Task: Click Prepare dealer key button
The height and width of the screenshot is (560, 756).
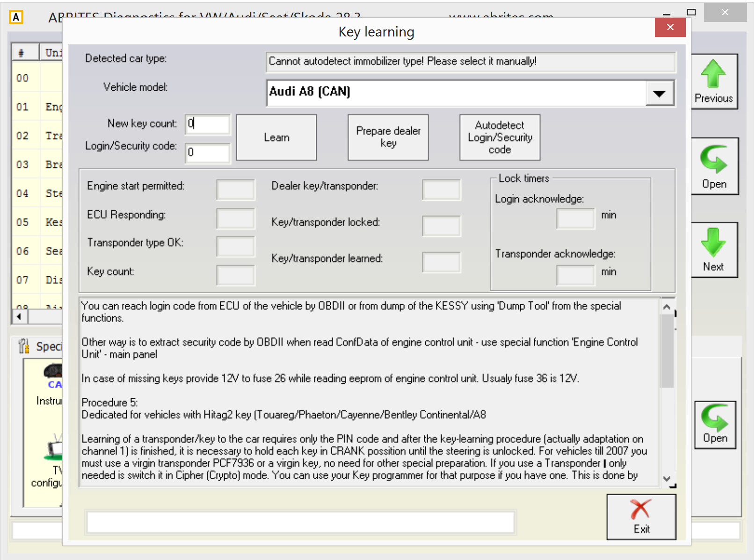Action: 388,137
